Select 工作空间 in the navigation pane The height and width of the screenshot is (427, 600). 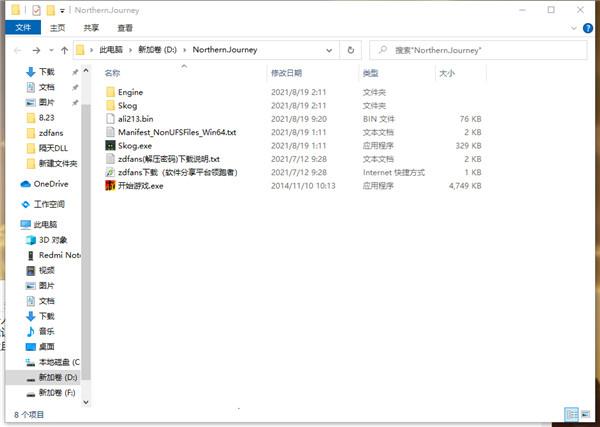click(49, 204)
